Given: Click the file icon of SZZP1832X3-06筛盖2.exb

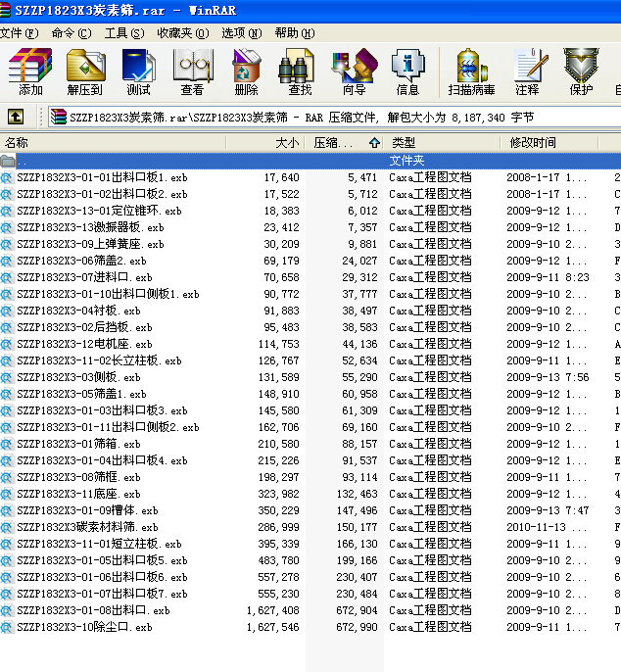Looking at the screenshot, I should point(7,261).
